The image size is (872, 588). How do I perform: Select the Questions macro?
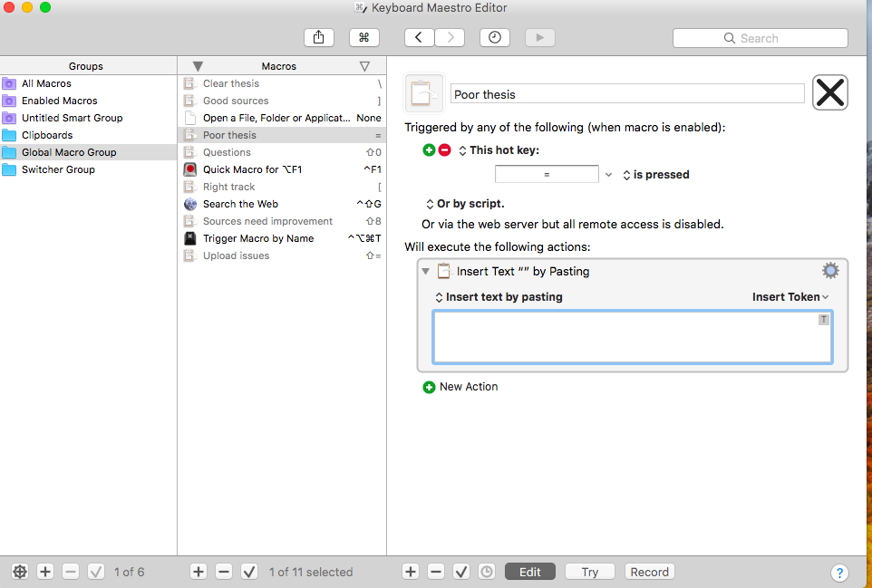pyautogui.click(x=282, y=152)
